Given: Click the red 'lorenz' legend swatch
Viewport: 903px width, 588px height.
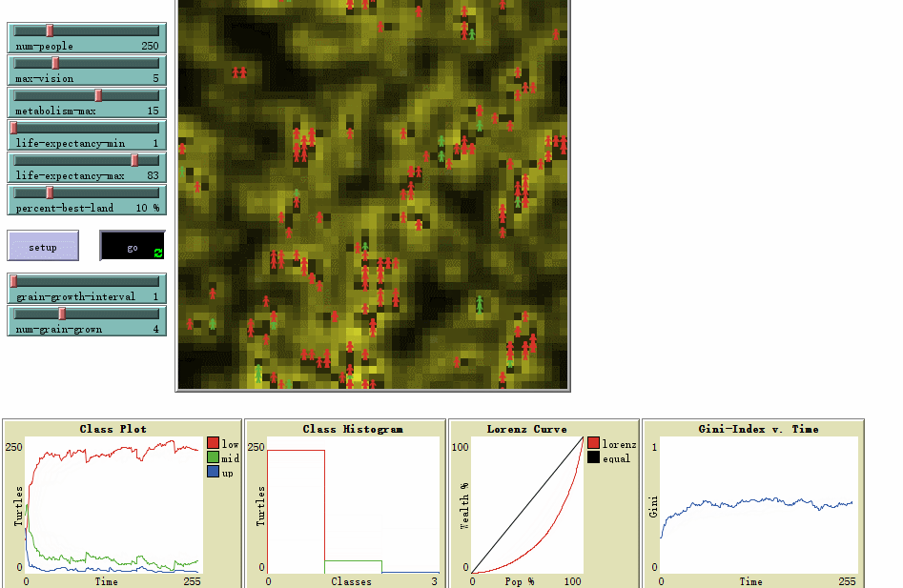Looking at the screenshot, I should click(x=594, y=443).
